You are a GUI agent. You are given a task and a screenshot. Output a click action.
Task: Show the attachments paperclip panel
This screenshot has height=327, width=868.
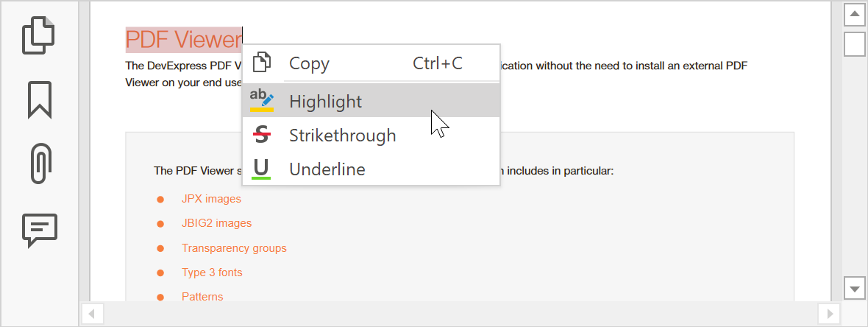pyautogui.click(x=40, y=163)
